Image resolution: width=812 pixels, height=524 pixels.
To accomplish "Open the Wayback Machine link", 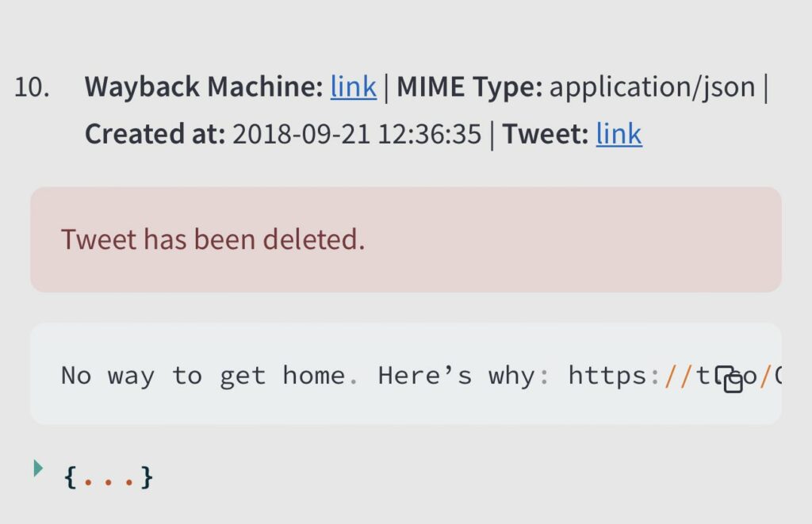I will coord(353,86).
